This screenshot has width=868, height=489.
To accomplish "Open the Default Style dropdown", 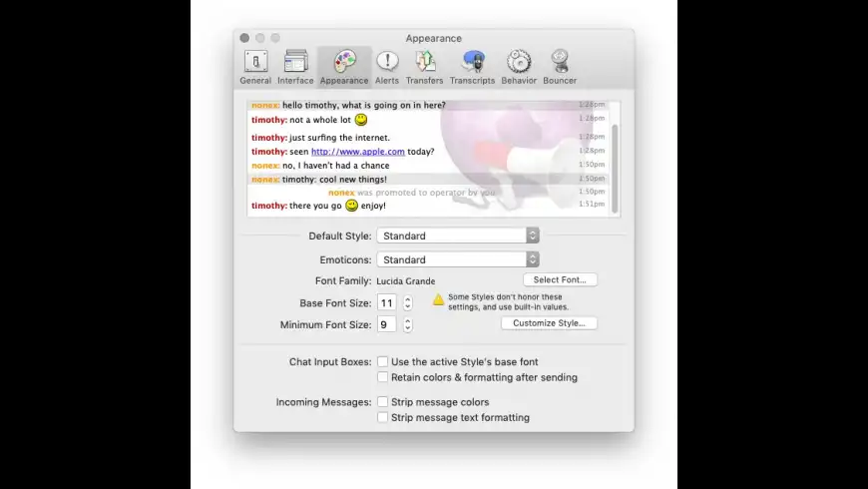I will pos(458,236).
